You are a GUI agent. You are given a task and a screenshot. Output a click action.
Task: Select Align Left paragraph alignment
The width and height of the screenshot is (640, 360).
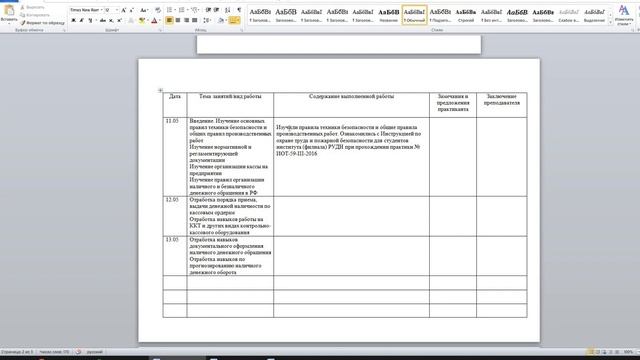169,20
